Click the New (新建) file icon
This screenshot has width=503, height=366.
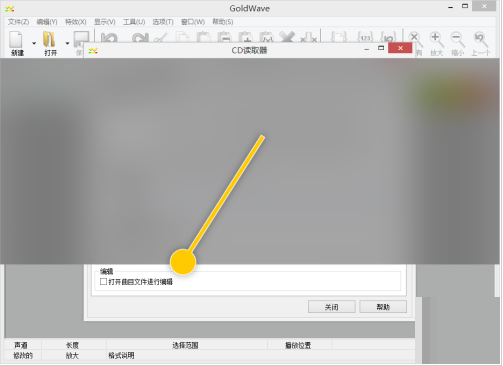(x=16, y=40)
